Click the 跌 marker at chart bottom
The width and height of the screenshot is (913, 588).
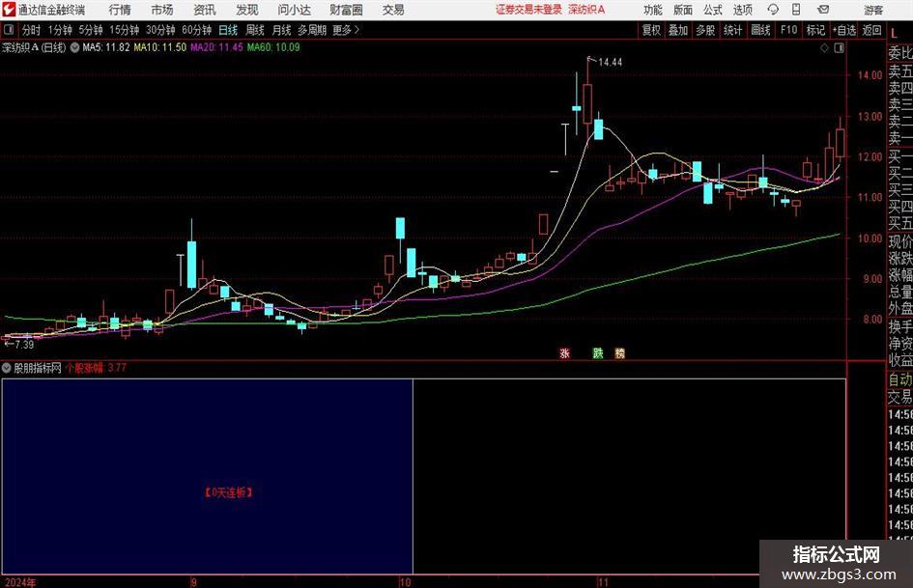597,352
